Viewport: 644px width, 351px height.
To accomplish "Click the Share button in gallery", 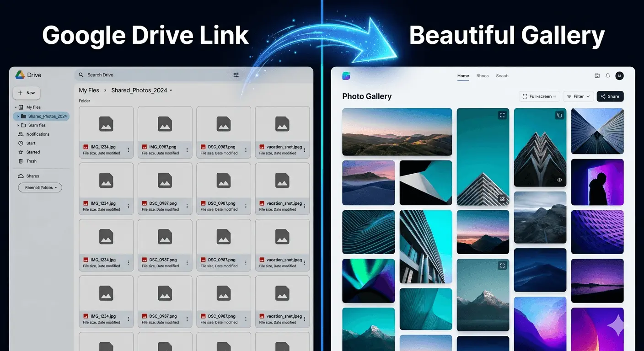I will pyautogui.click(x=610, y=96).
